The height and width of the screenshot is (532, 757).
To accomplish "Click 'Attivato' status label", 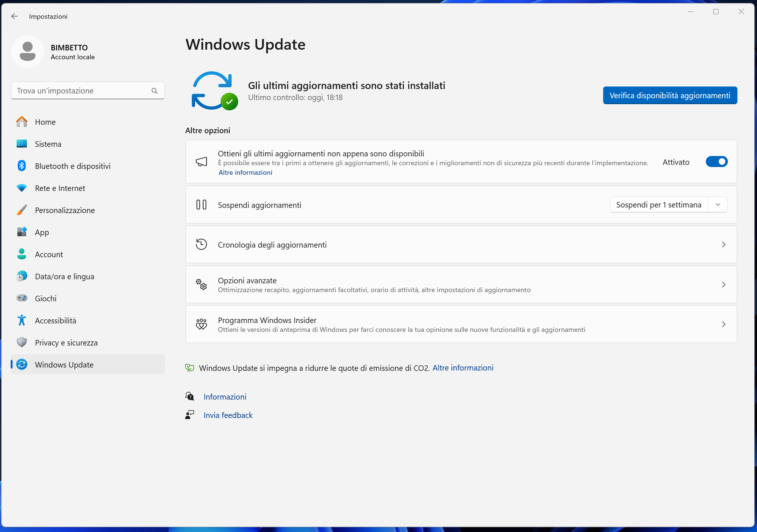I will (x=676, y=162).
